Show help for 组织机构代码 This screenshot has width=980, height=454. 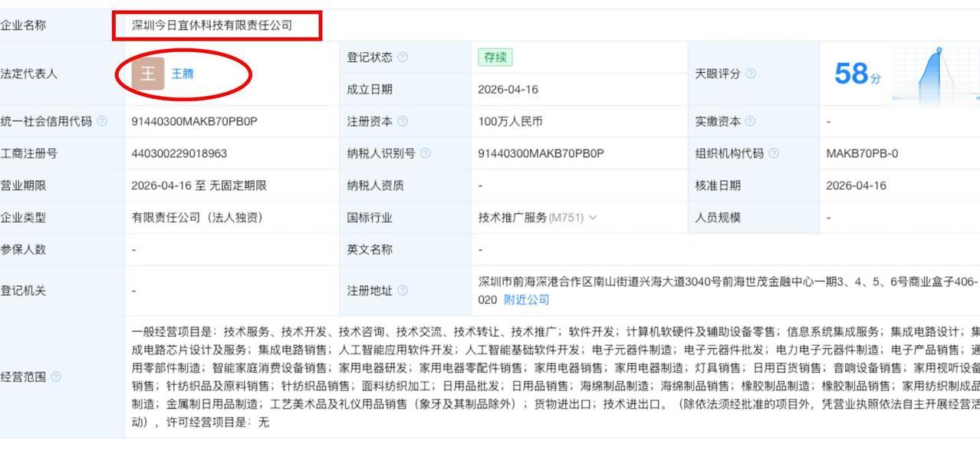click(x=774, y=153)
